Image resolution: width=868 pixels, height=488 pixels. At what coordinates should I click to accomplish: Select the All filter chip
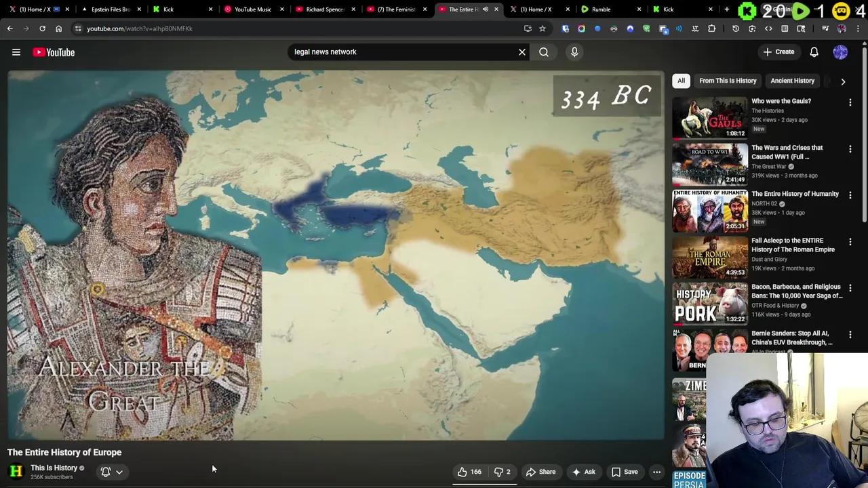681,81
